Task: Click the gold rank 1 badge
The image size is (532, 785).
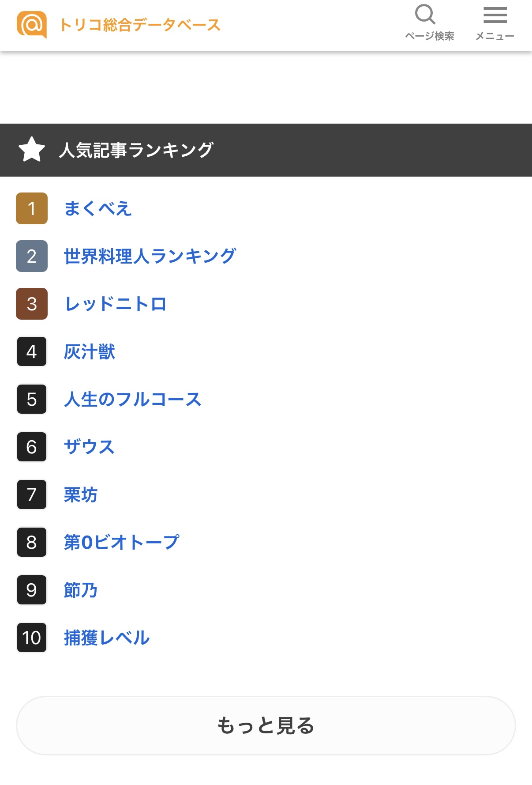Action: (32, 208)
